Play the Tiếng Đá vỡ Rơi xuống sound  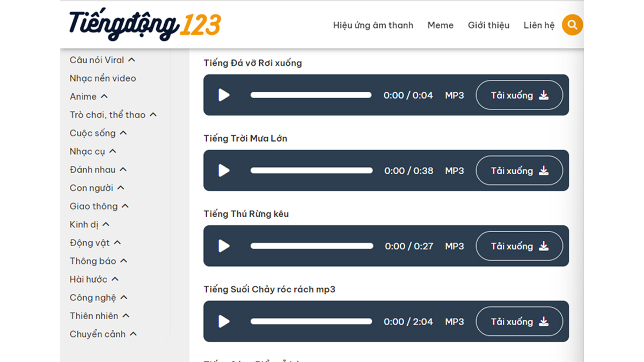coord(224,95)
